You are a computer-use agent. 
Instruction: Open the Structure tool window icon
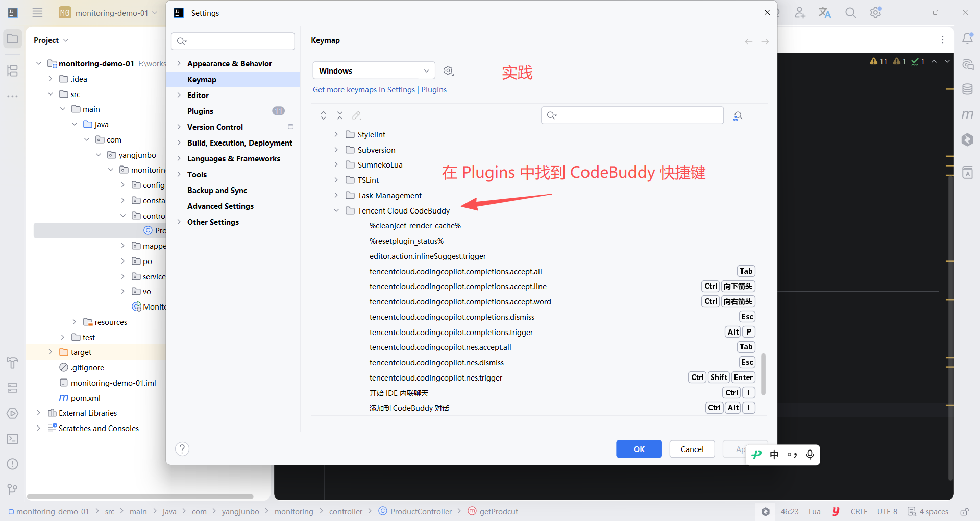(13, 70)
